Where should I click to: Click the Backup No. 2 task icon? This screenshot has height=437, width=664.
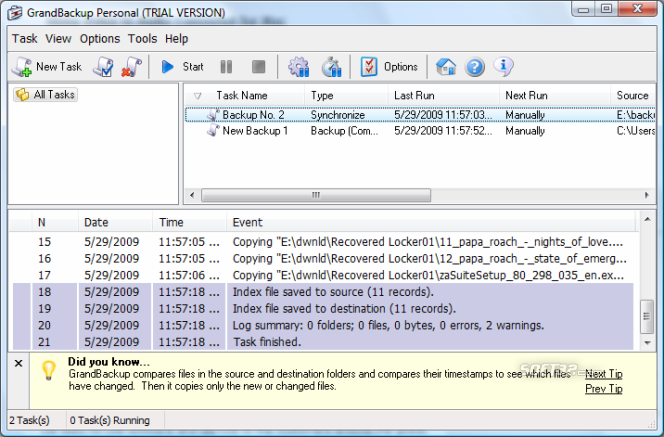[x=213, y=115]
